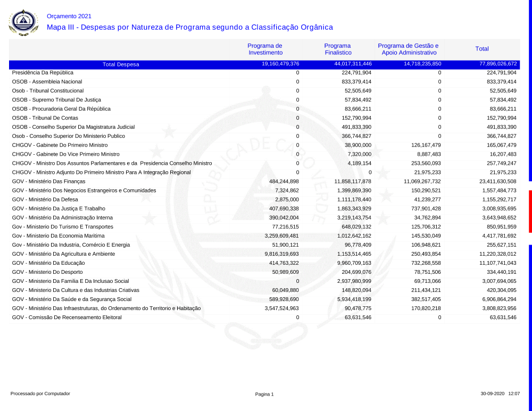Click the 'Presidência Da República' row
This screenshot has height=411, width=532.
click(43, 72)
